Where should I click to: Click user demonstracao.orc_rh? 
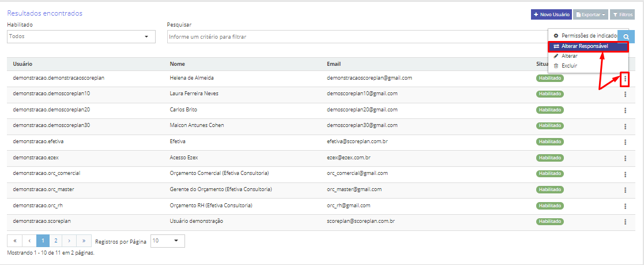[x=38, y=205]
